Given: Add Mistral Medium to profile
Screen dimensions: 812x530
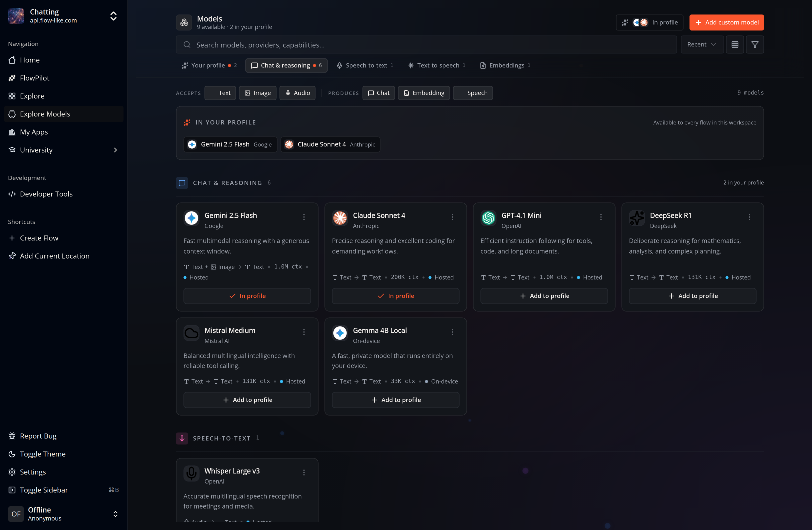Looking at the screenshot, I should point(247,400).
